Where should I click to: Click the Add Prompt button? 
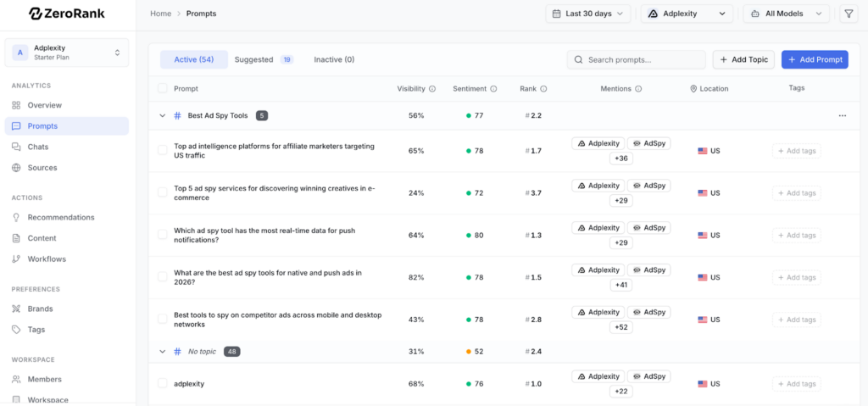[x=814, y=59]
